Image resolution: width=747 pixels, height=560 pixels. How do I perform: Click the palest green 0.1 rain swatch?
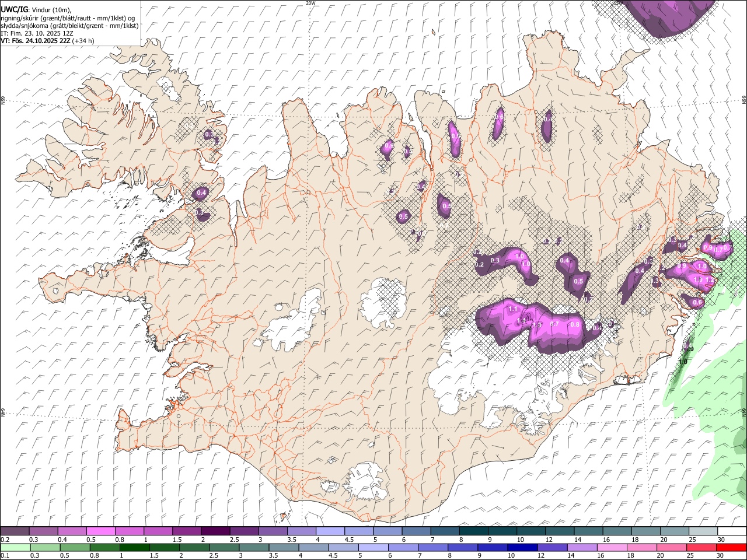tap(15, 547)
